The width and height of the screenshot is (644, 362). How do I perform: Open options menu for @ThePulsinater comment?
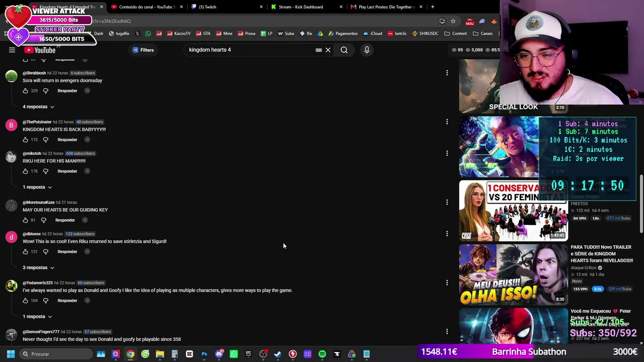[x=447, y=122]
